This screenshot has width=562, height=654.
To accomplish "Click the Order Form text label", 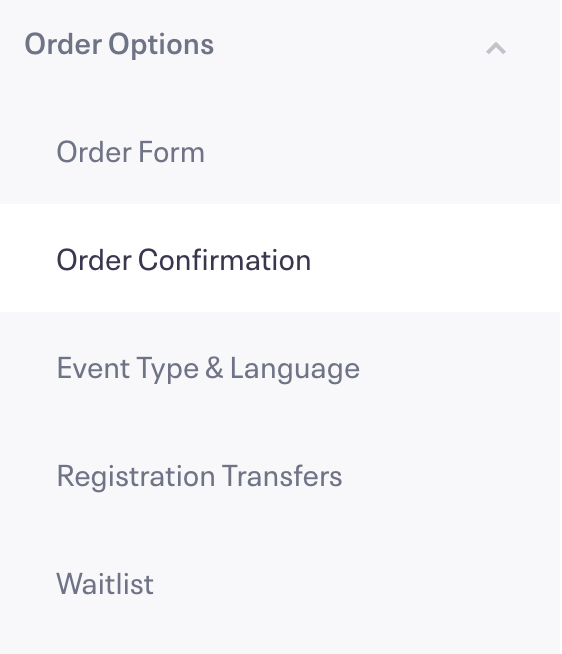I will [131, 151].
